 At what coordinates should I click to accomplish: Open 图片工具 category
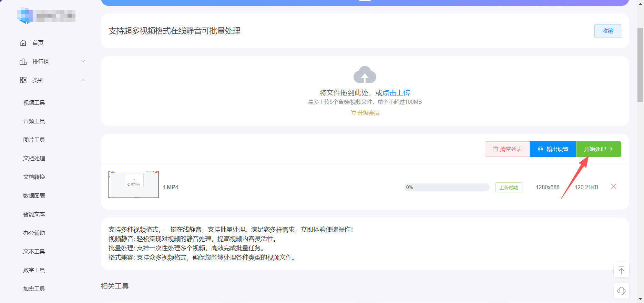(34, 140)
